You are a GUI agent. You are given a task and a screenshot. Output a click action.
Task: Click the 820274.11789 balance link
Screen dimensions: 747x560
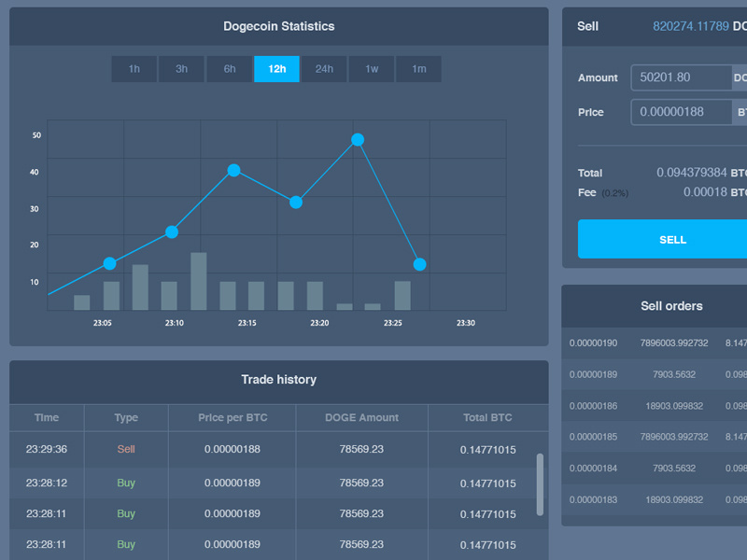point(690,26)
